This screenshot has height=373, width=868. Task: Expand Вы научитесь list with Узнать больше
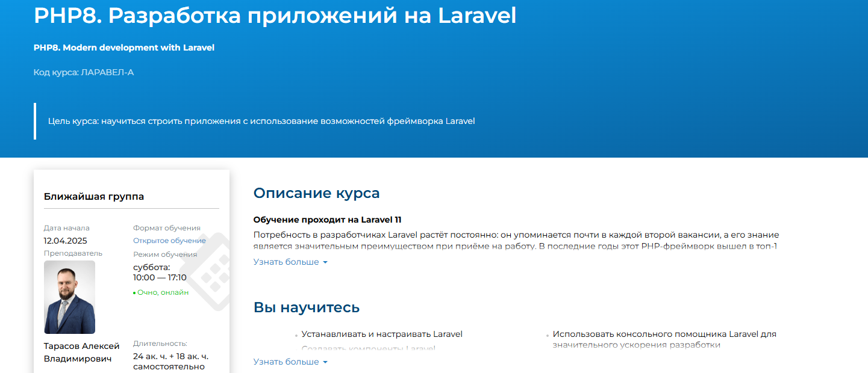(x=290, y=362)
